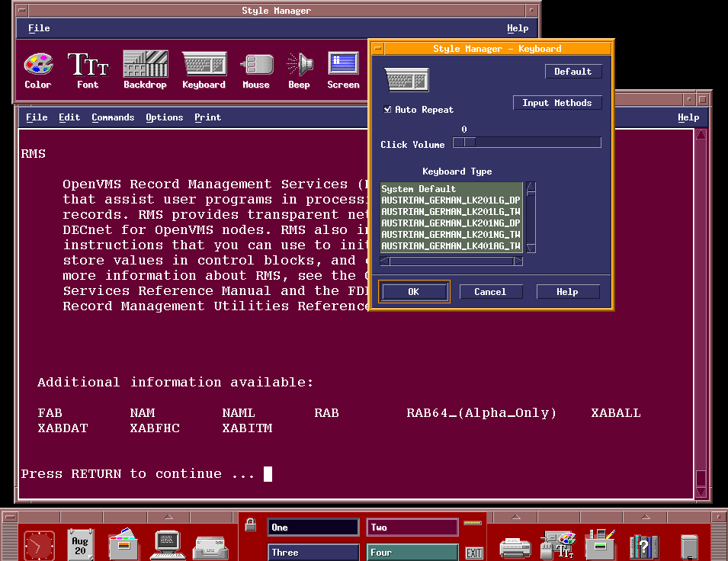The image size is (728, 561).
Task: Open Options menu in the terminal window
Action: [x=165, y=117]
